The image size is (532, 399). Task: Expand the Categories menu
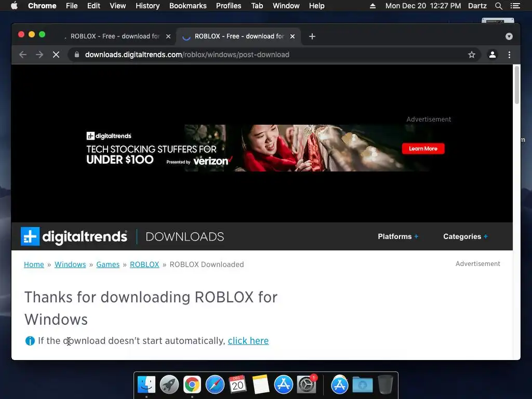tap(465, 236)
